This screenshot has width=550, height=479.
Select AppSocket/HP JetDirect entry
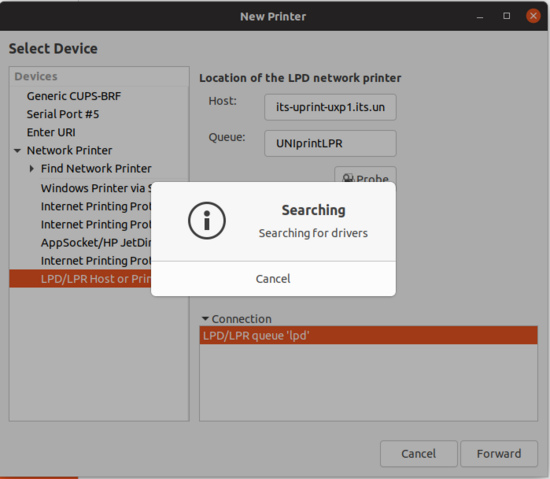coord(96,243)
